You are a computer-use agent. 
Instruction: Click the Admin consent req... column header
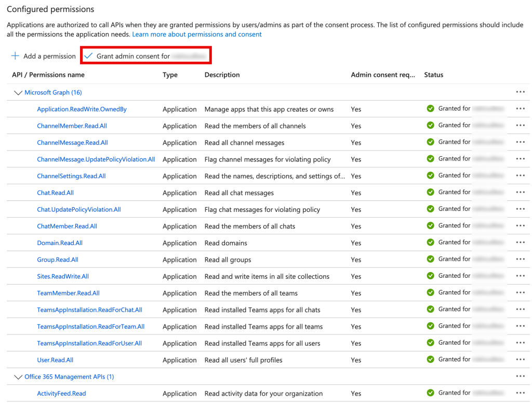click(383, 75)
